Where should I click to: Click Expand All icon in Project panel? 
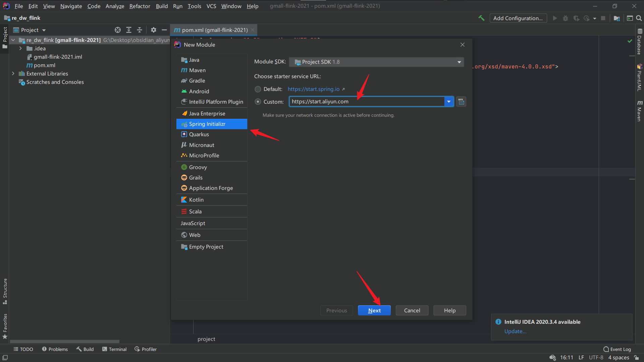[129, 30]
